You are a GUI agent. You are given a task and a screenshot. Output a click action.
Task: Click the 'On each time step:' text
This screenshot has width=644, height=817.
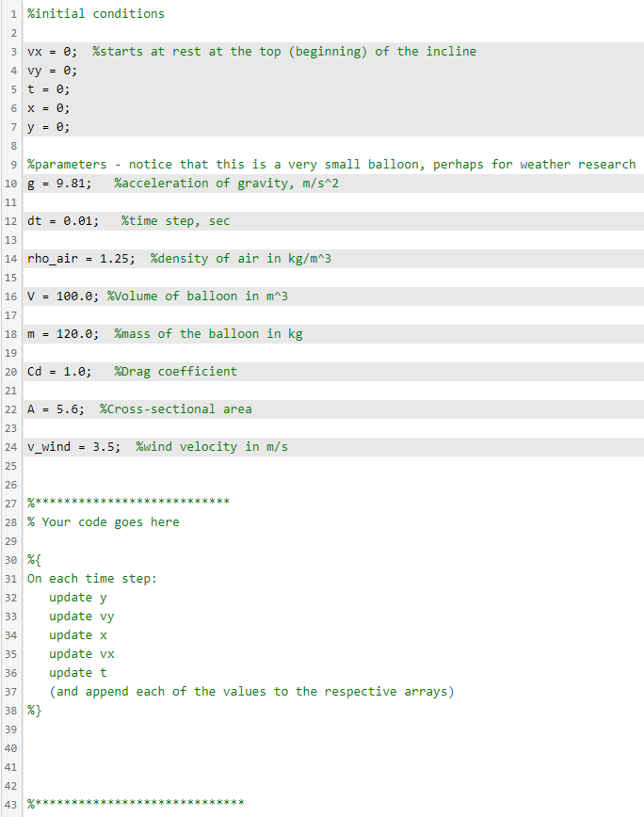[91, 579]
